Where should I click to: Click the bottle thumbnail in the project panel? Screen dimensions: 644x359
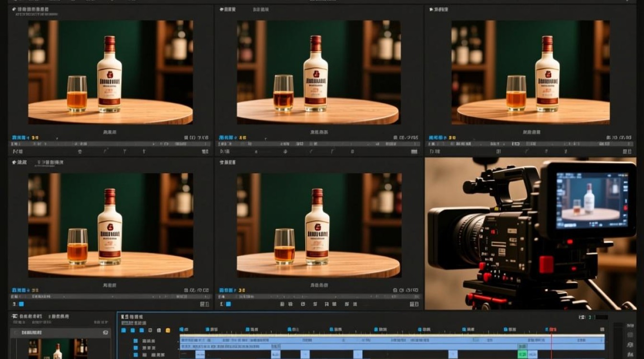click(x=57, y=349)
